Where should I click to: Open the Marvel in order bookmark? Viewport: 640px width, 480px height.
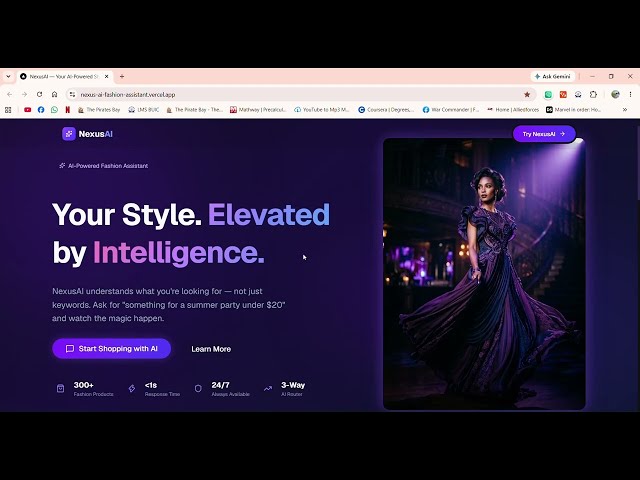(x=573, y=109)
